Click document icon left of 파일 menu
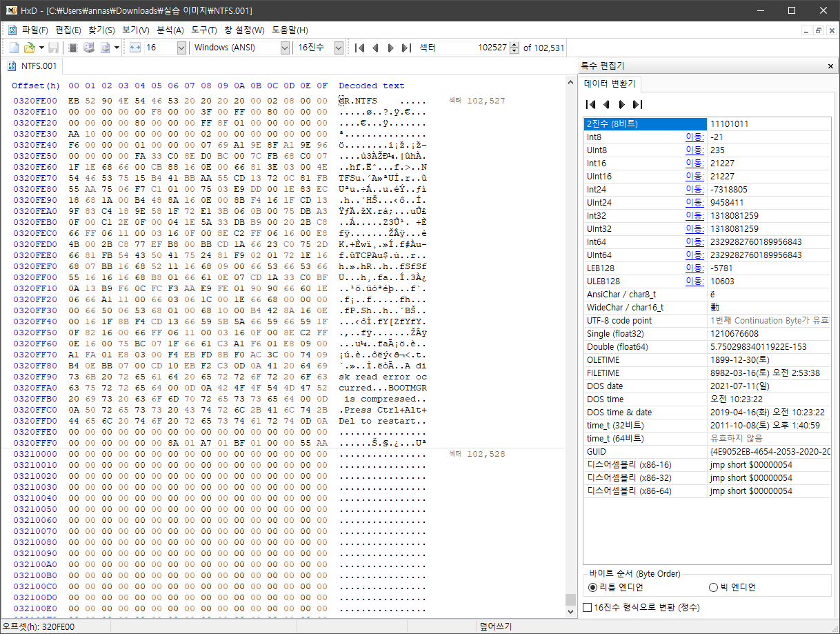 [x=12, y=30]
